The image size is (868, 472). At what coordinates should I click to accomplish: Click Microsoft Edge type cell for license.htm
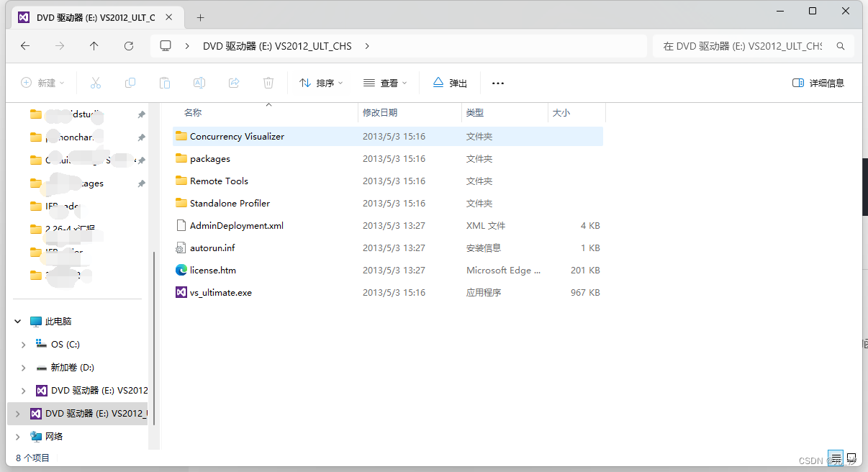(x=503, y=270)
